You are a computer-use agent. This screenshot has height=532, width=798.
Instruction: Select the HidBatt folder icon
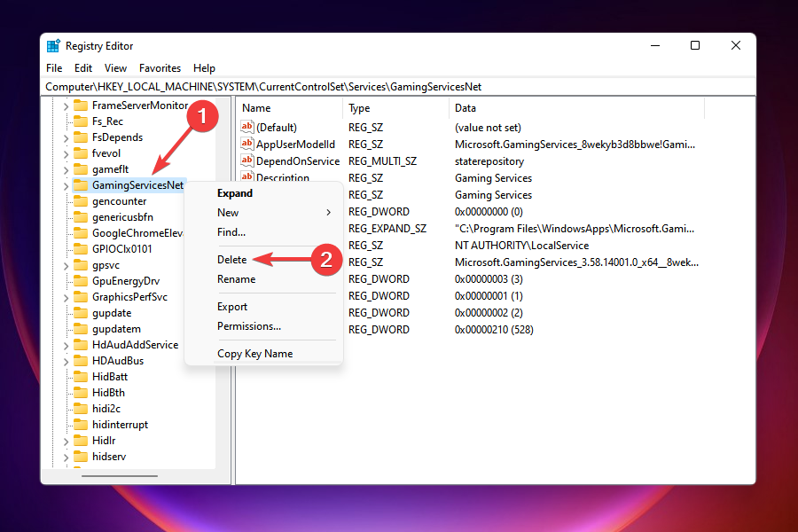pos(81,377)
